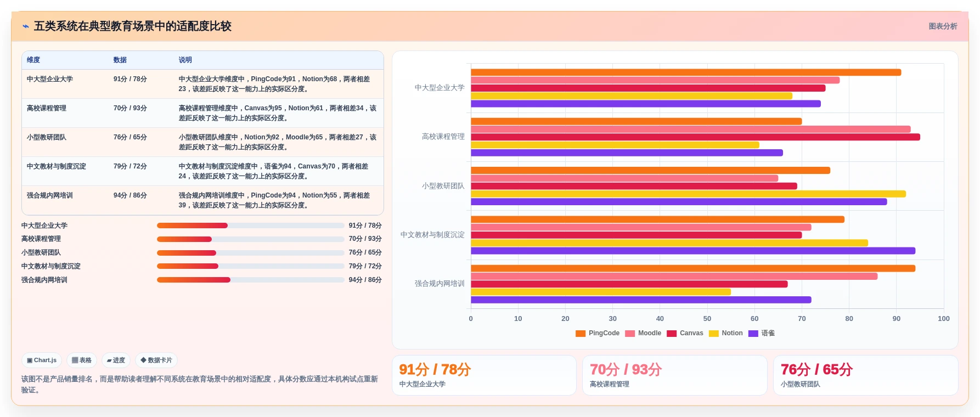The image size is (980, 417).
Task: Select the 表格 chip
Action: [x=82, y=360]
